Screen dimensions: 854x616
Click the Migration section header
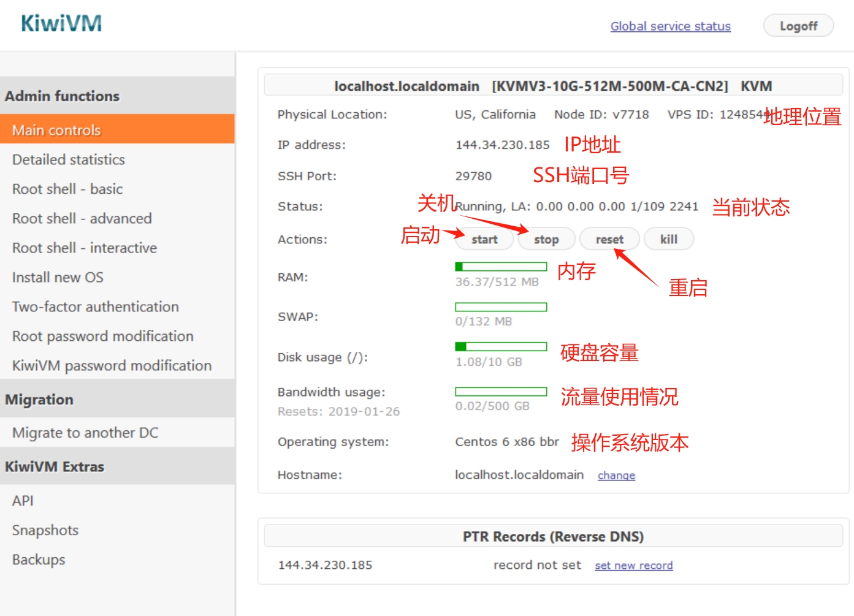click(x=117, y=399)
